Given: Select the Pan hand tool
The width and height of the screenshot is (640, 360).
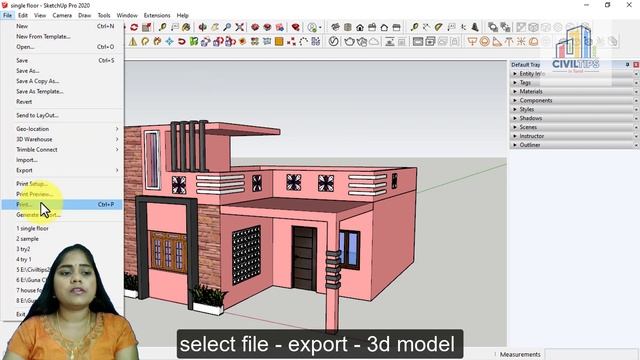Looking at the screenshot, I should click(x=215, y=27).
